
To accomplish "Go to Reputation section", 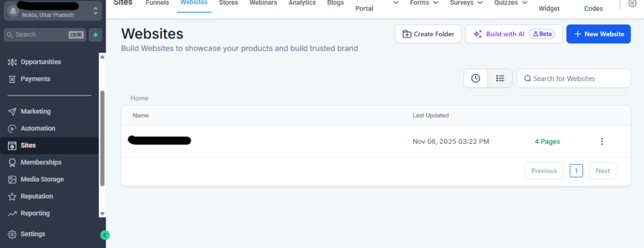I will [36, 197].
